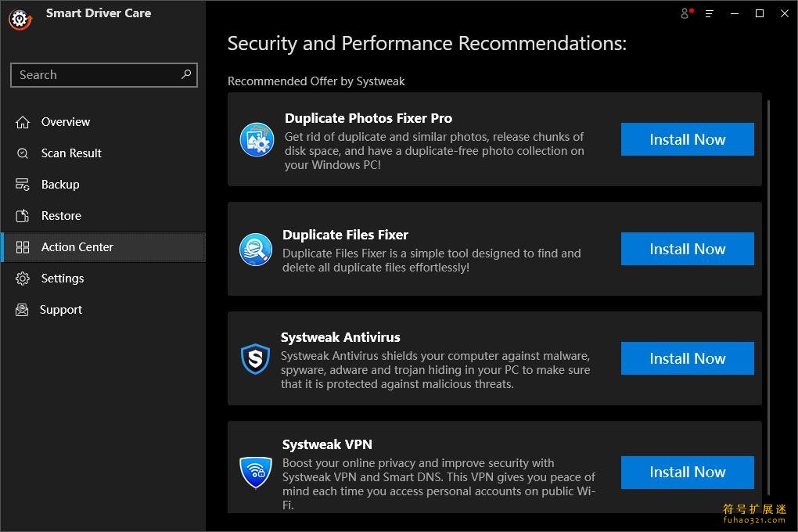This screenshot has width=798, height=532.
Task: Maximize the Smart Driver Care window
Action: [x=760, y=14]
